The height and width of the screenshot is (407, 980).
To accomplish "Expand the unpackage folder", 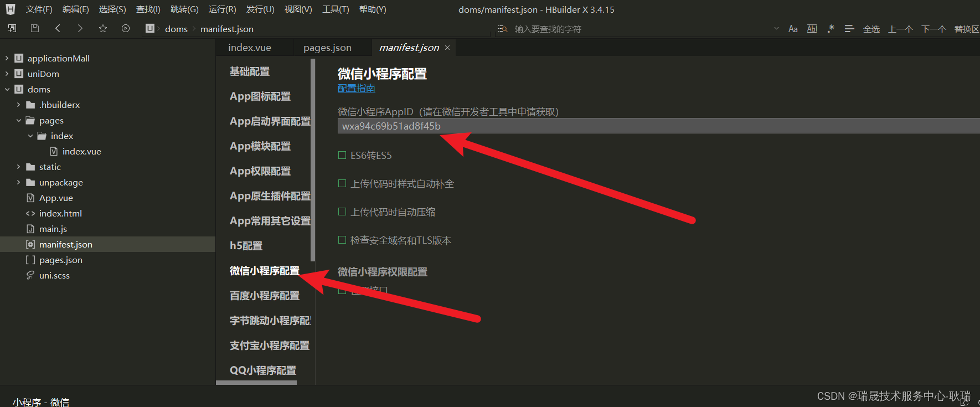I will tap(18, 182).
